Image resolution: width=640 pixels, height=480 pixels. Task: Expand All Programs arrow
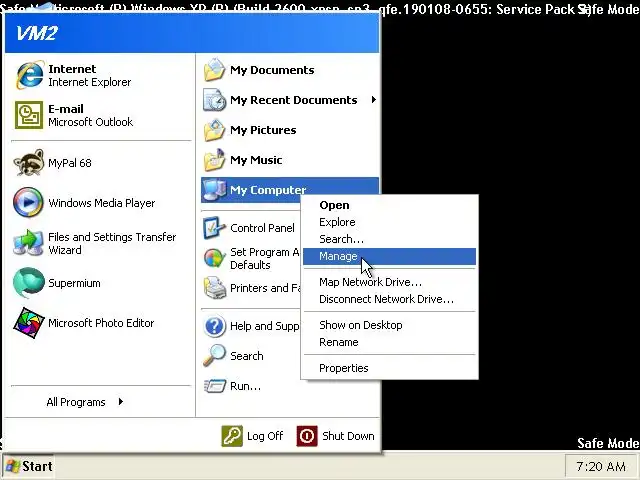tap(120, 402)
